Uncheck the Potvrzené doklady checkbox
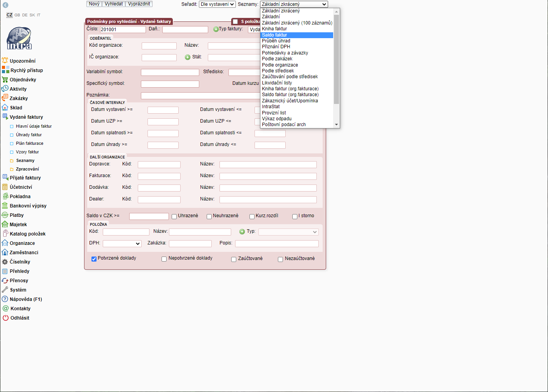 (94, 259)
